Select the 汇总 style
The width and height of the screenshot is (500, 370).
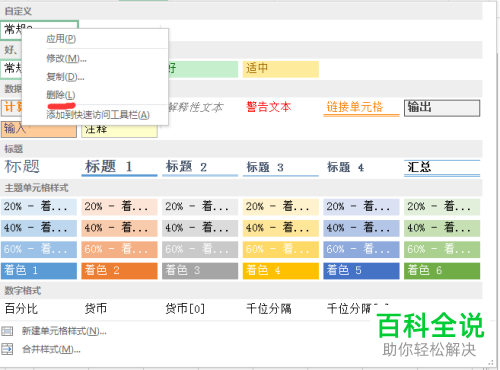(x=442, y=167)
